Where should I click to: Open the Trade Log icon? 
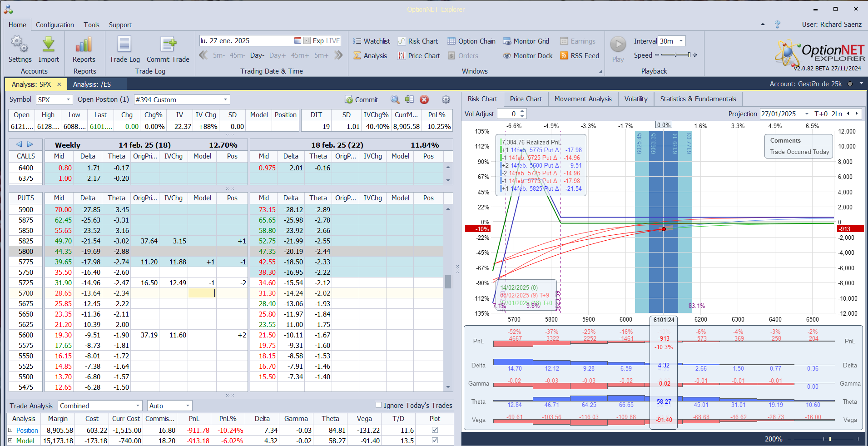(x=124, y=45)
